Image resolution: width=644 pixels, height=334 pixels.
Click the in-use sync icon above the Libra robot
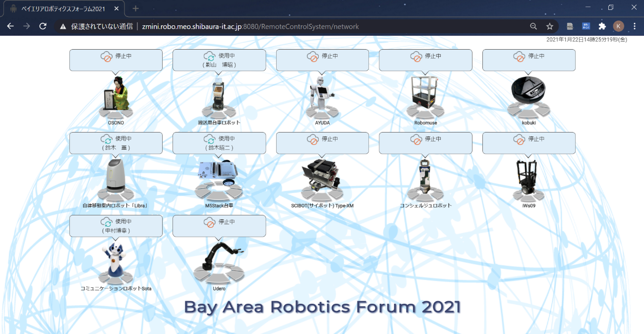107,139
